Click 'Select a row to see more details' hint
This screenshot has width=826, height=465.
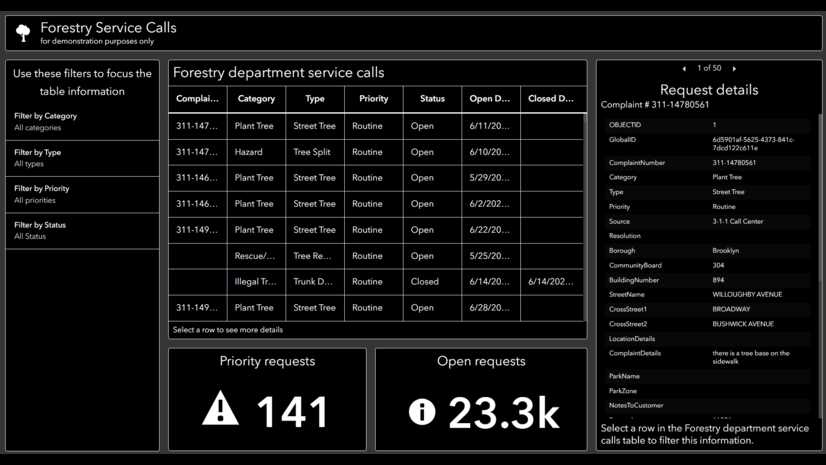(x=228, y=330)
